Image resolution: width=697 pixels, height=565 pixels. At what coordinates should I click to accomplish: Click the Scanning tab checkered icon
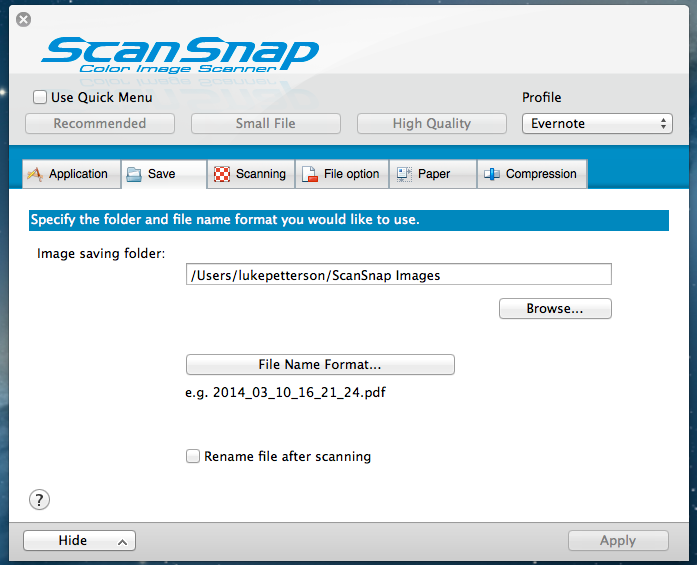pyautogui.click(x=222, y=174)
